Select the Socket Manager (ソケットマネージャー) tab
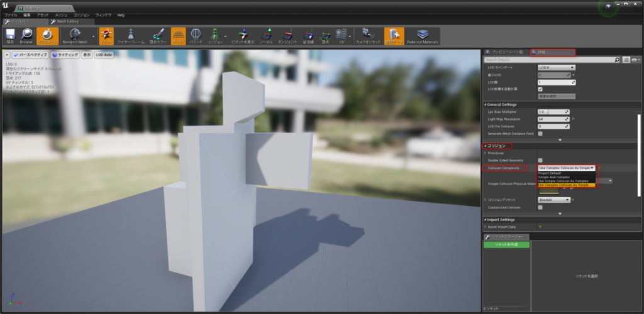Viewport: 644px width, 314px height. click(506, 237)
